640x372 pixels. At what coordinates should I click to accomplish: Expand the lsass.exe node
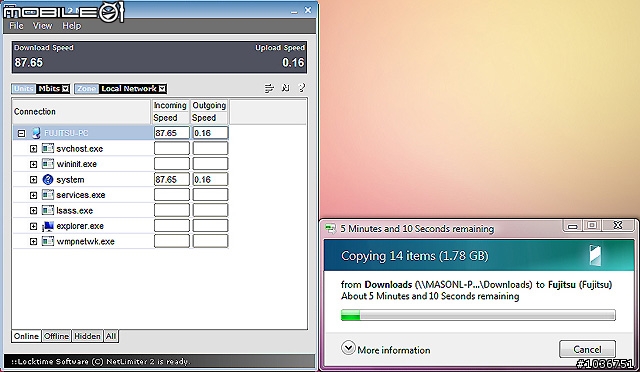[33, 211]
